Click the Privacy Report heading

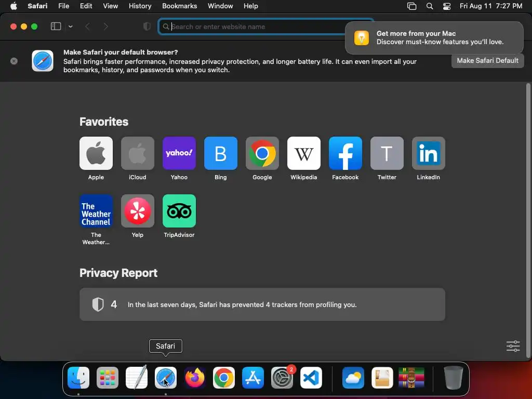click(x=118, y=273)
